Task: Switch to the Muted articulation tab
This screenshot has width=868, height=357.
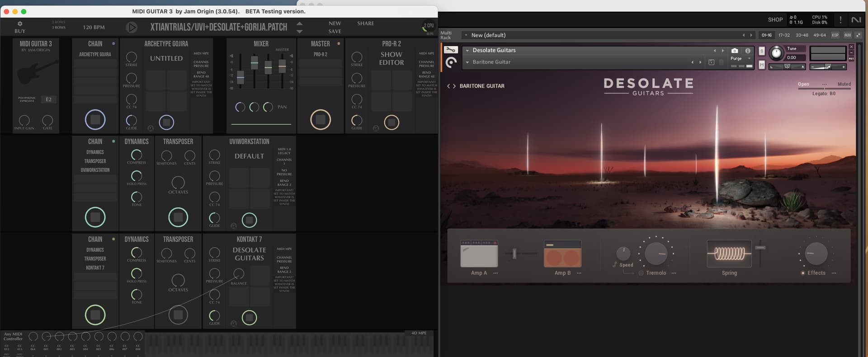Action: pos(844,84)
